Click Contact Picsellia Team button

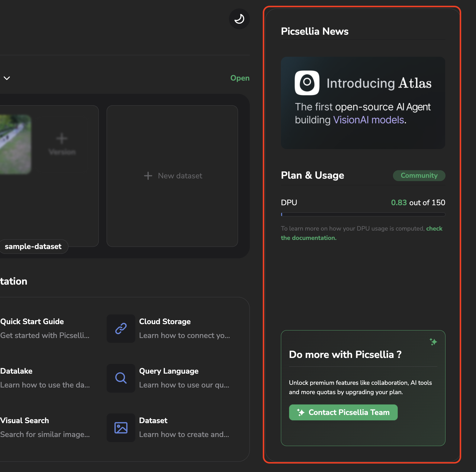coord(343,413)
